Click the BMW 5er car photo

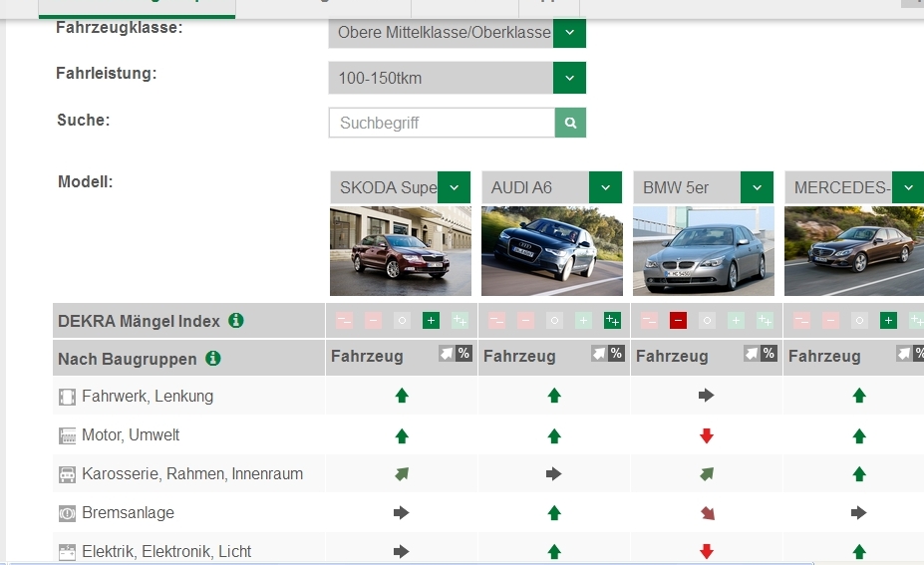coord(703,250)
